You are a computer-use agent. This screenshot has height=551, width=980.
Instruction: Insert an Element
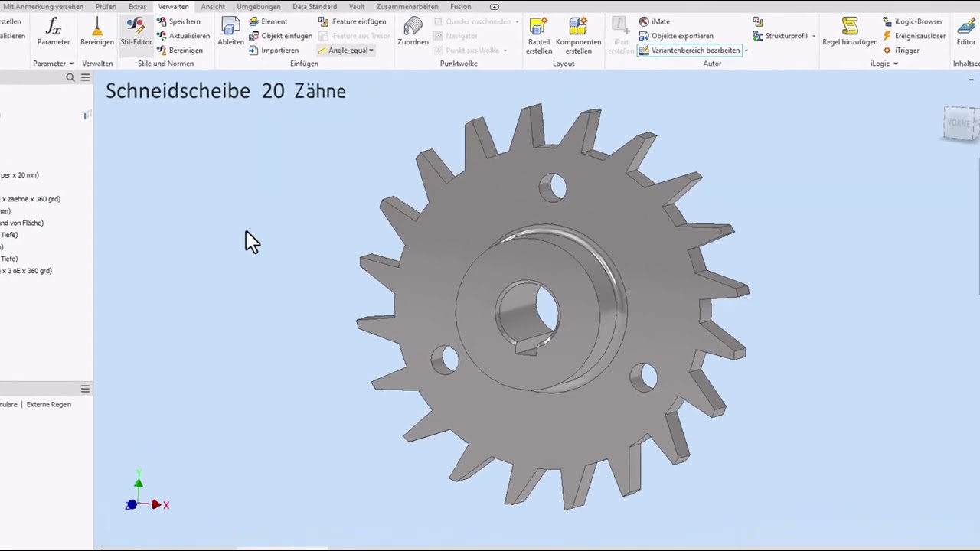tap(269, 21)
